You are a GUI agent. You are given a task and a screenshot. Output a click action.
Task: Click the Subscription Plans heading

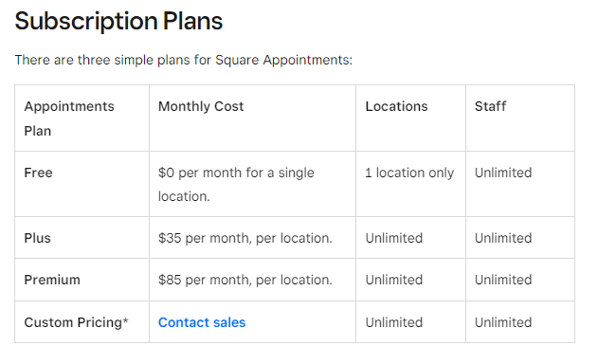pyautogui.click(x=118, y=21)
